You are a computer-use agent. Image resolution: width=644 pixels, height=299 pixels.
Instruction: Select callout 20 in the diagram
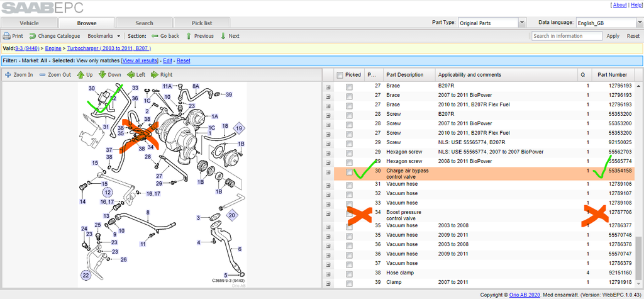[x=232, y=215]
